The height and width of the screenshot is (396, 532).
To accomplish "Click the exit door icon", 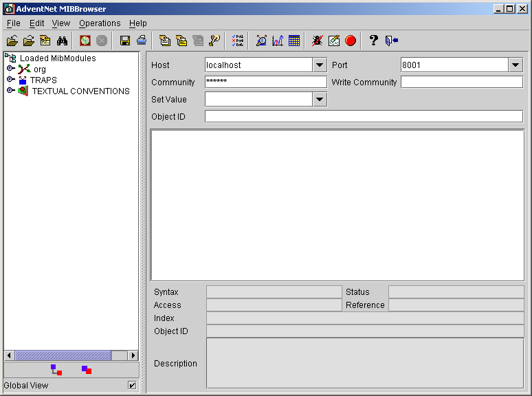I will coord(391,41).
